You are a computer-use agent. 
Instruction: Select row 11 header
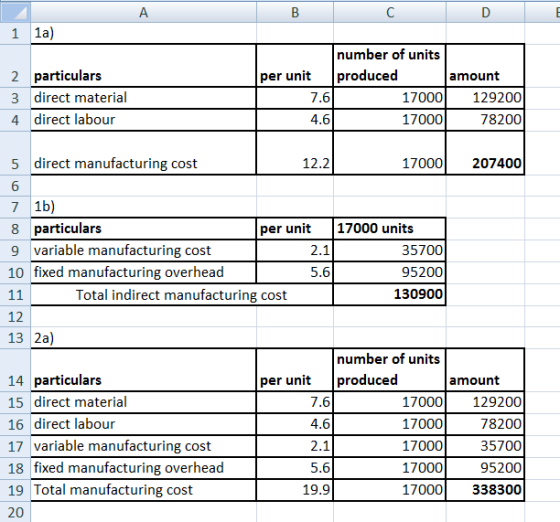pos(15,295)
